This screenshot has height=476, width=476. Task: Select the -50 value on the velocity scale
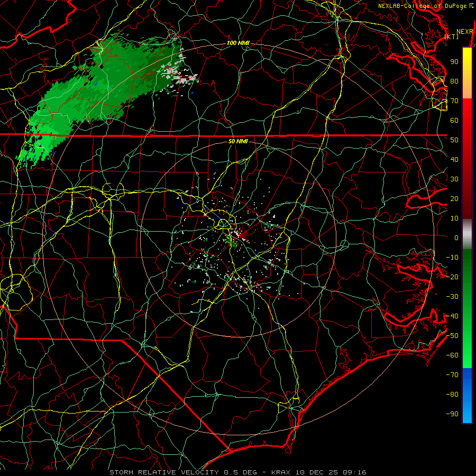[452, 336]
